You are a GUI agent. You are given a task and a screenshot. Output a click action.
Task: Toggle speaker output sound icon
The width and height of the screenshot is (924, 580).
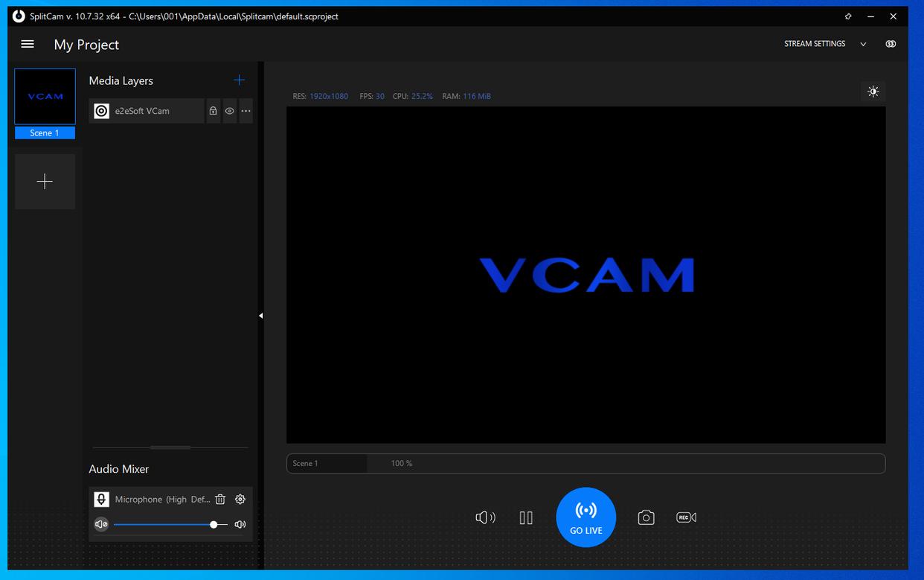[x=485, y=517]
